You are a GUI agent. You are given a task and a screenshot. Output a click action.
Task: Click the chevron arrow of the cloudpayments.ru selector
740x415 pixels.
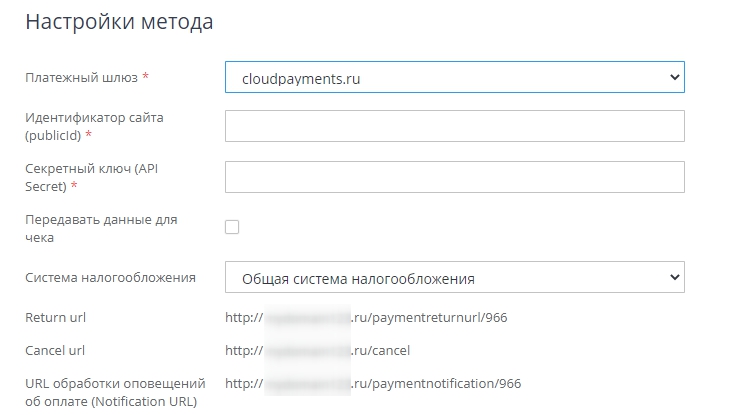click(x=673, y=77)
